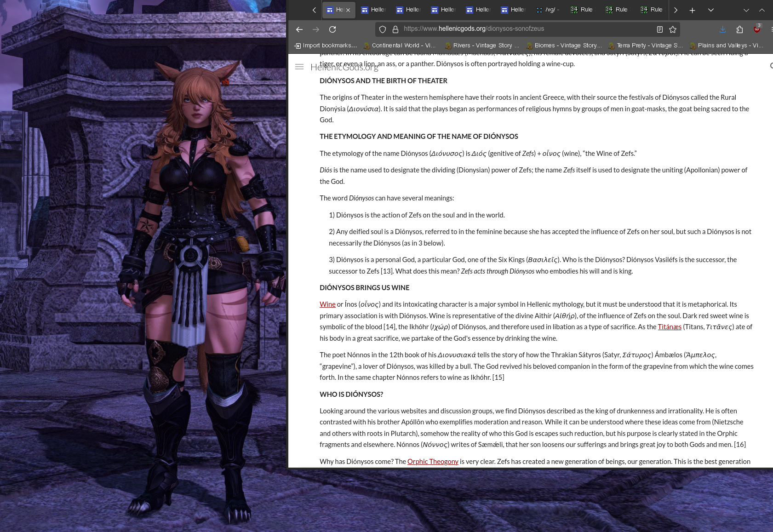Click list item '1) Diónysos is the action of Zefs'
773x532 pixels.
point(417,215)
